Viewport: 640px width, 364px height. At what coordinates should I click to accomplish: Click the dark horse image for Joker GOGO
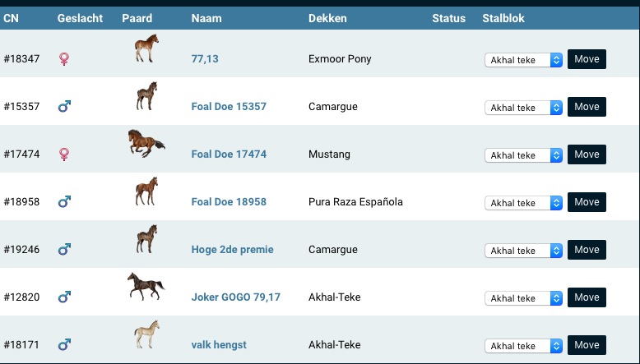tap(146, 288)
